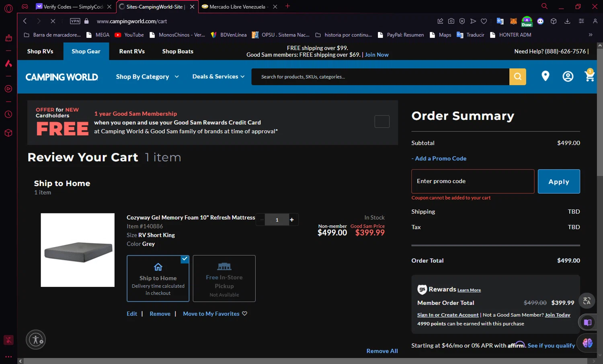
Task: Take a snapshot with camera icon
Action: click(451, 21)
